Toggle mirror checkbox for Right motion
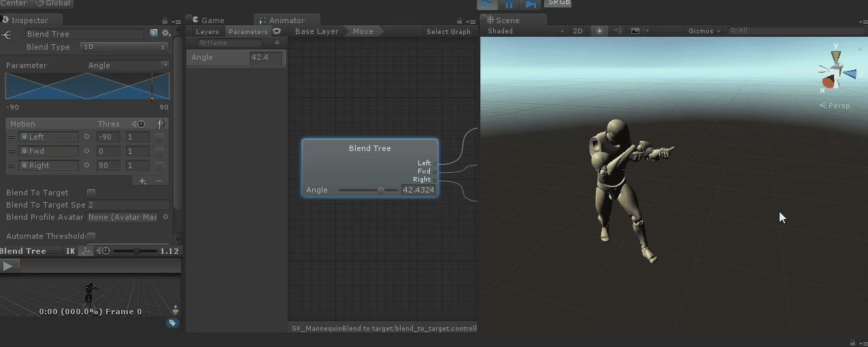This screenshot has width=868, height=347. 160,165
